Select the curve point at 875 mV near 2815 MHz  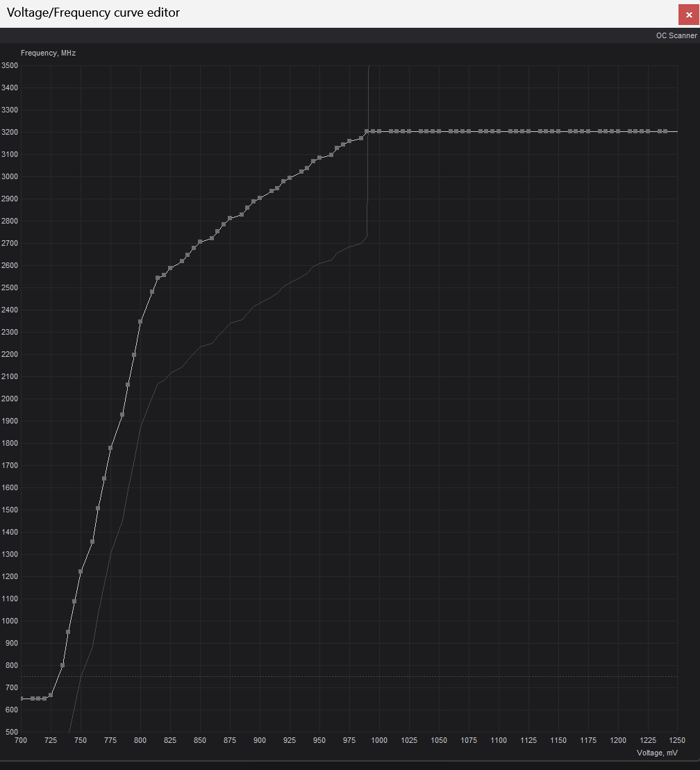point(230,218)
